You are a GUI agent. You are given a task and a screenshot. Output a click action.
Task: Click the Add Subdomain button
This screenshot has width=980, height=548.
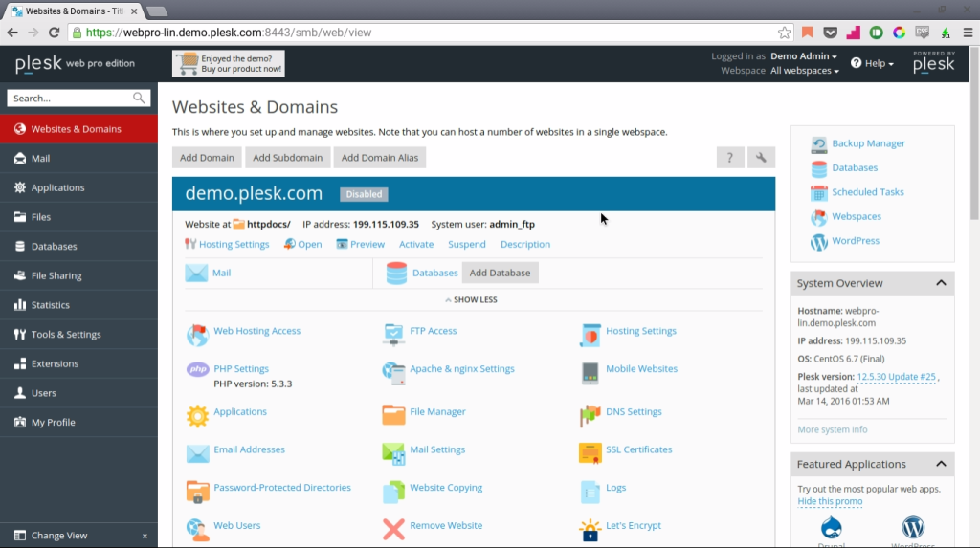tap(288, 158)
